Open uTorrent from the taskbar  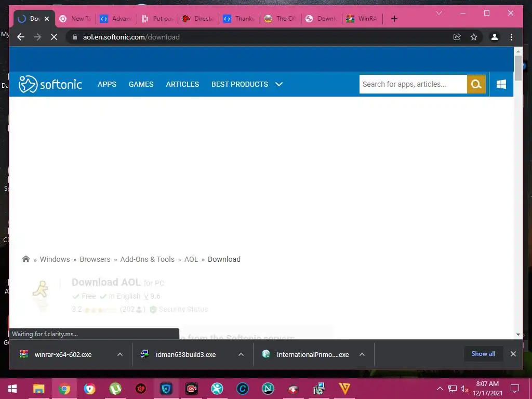115,389
